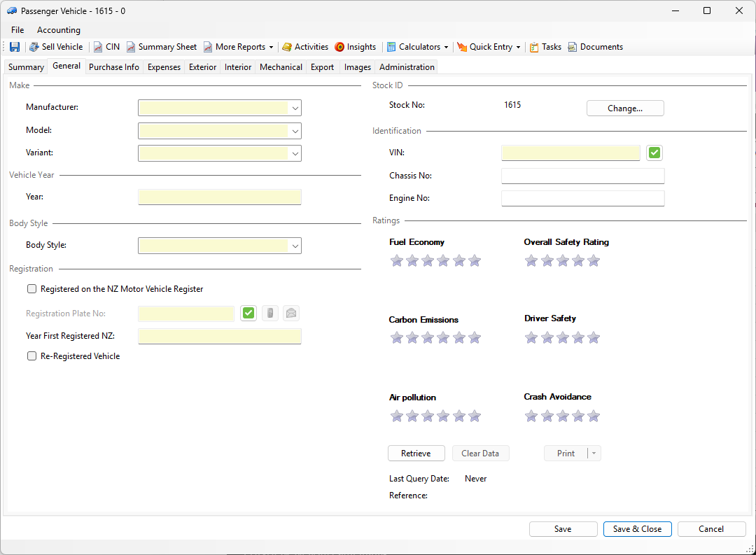756x555 pixels.
Task: Focus the Year input field
Action: pos(219,197)
